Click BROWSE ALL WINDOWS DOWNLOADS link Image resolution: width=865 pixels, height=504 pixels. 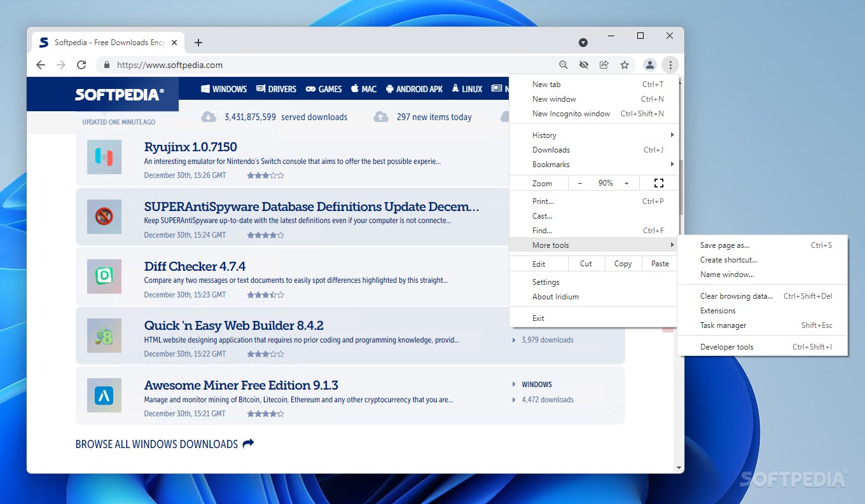coord(165,444)
